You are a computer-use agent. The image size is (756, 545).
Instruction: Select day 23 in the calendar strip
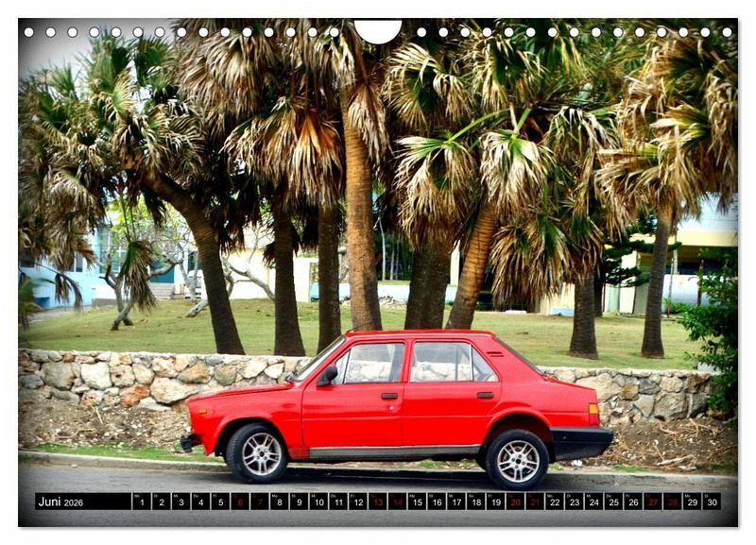(575, 502)
